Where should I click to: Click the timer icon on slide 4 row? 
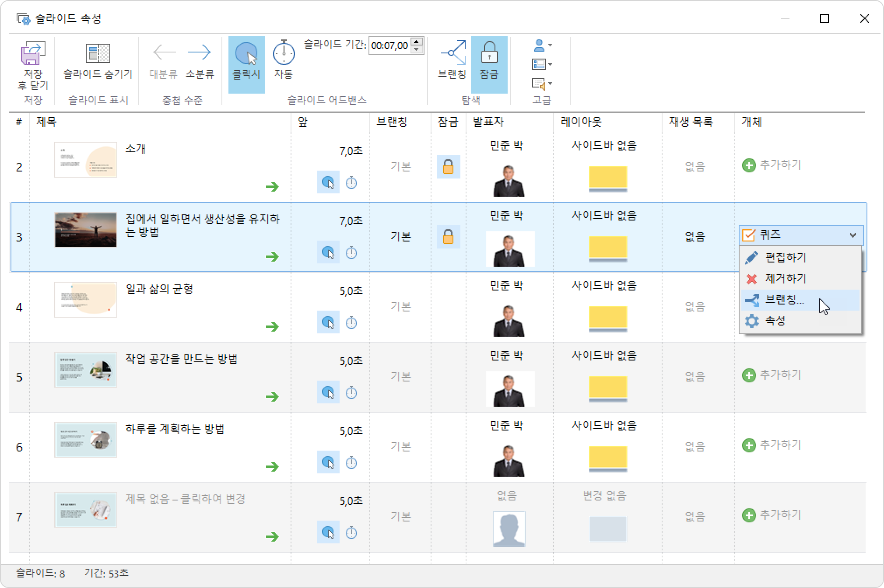(351, 323)
